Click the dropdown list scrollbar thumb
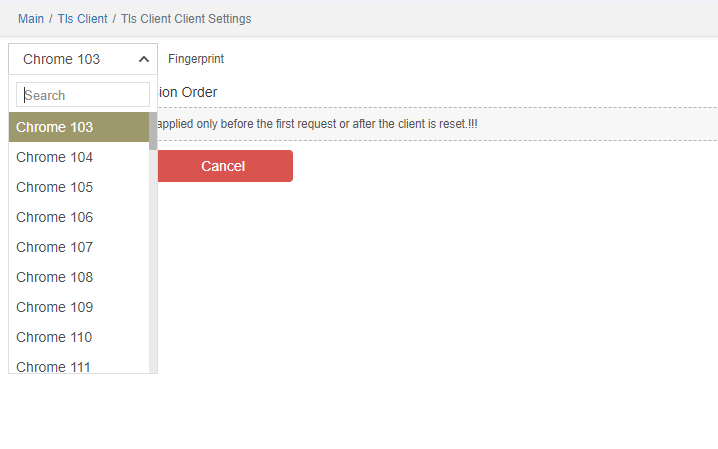Viewport: 718px width, 449px height. 153,130
